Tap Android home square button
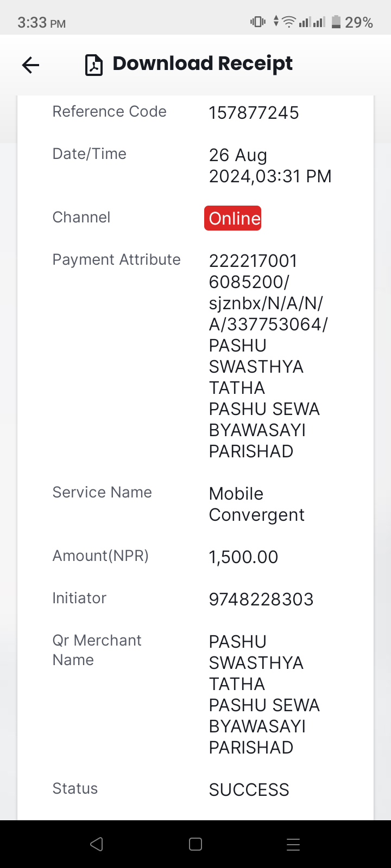Screen dimensions: 391x868 point(195,844)
